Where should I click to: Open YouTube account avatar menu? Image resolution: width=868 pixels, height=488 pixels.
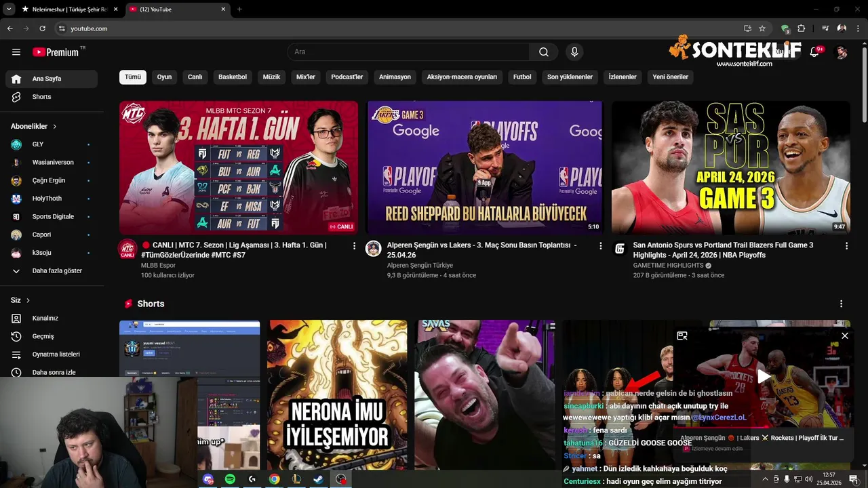pyautogui.click(x=842, y=52)
